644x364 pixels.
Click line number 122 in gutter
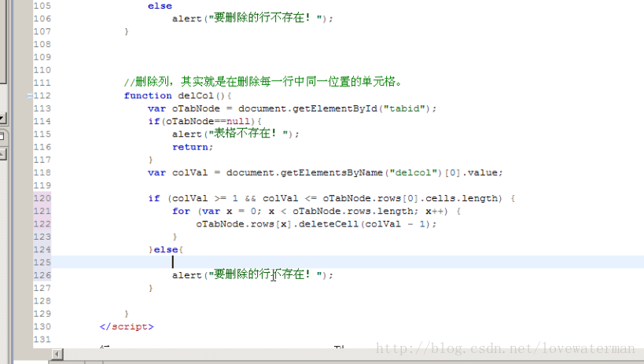(x=42, y=224)
